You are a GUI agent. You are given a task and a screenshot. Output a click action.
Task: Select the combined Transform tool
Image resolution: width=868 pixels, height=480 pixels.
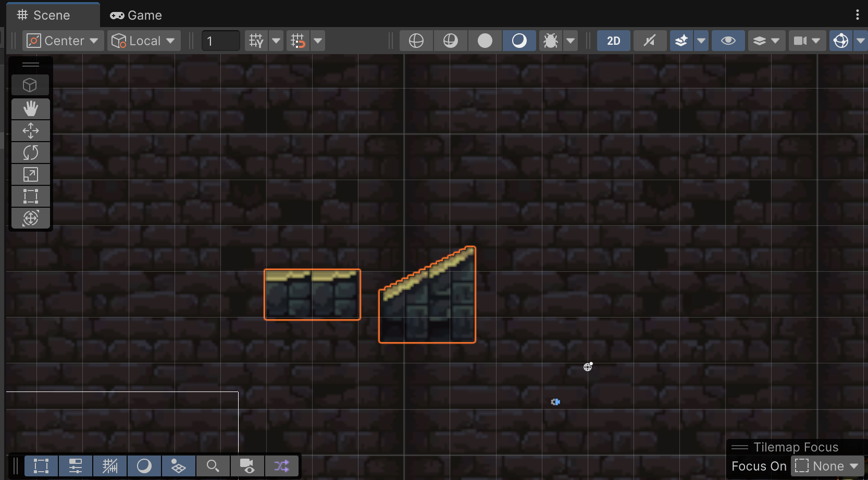(x=30, y=218)
